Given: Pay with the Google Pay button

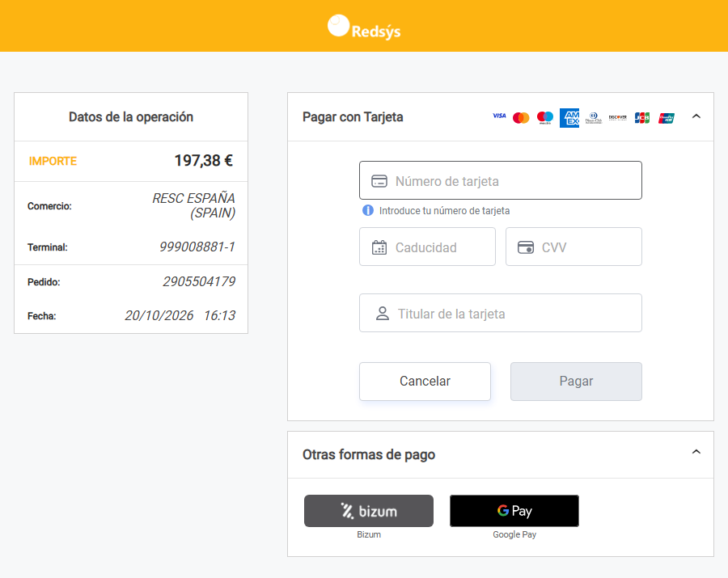Looking at the screenshot, I should coord(514,511).
